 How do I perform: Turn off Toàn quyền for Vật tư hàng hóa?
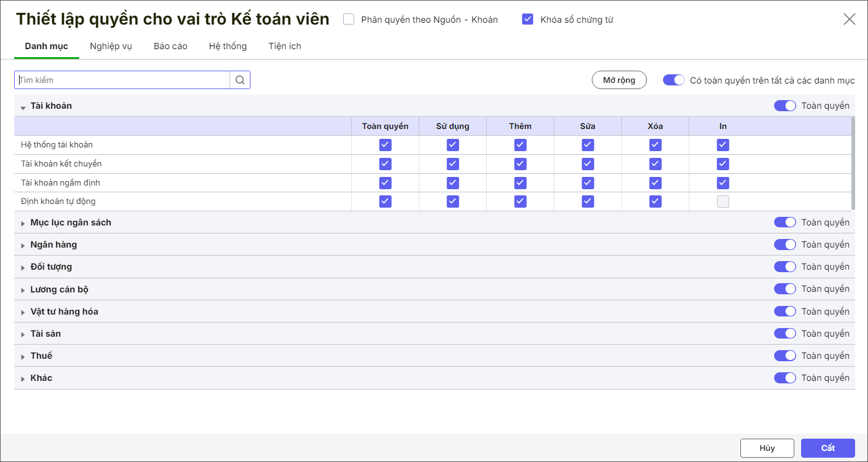(785, 311)
